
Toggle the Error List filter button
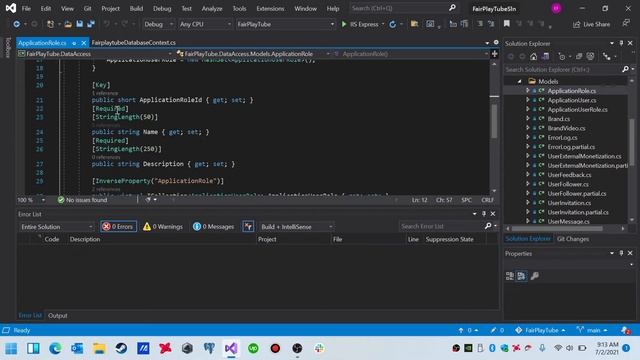click(x=248, y=227)
